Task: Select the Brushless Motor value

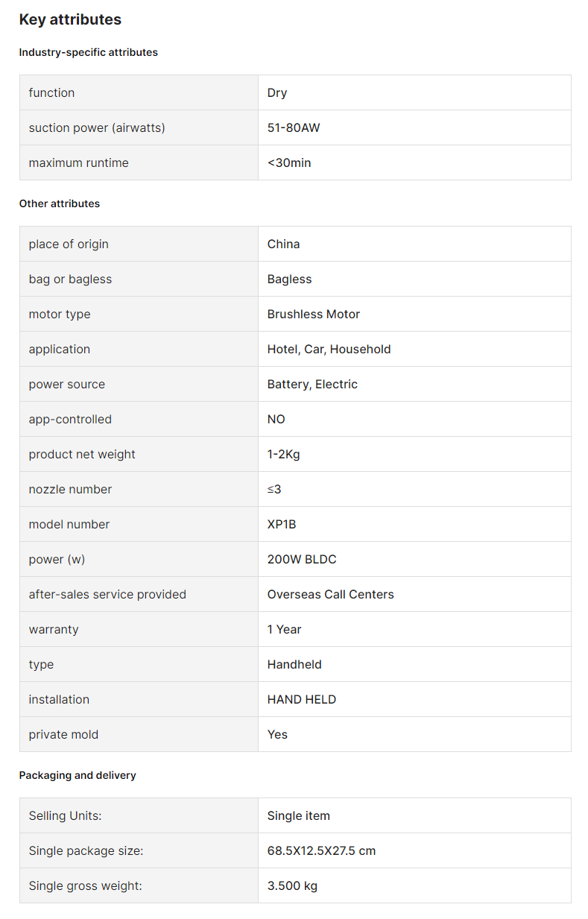Action: click(314, 315)
